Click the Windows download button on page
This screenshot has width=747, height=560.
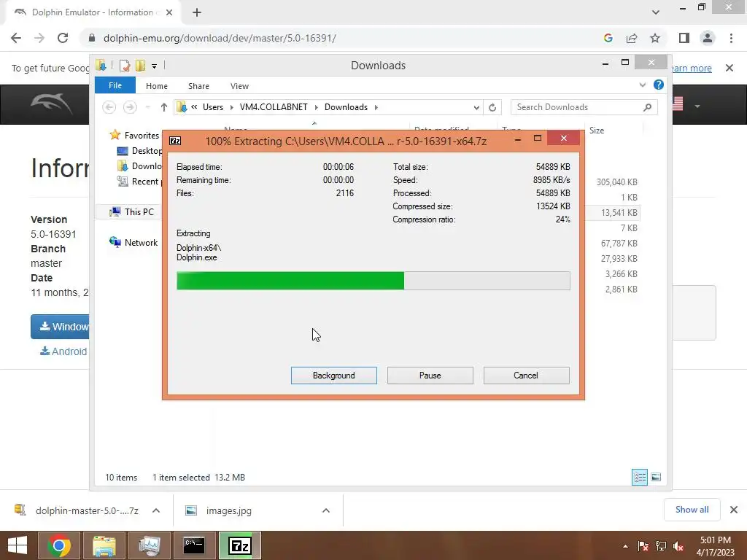click(60, 327)
